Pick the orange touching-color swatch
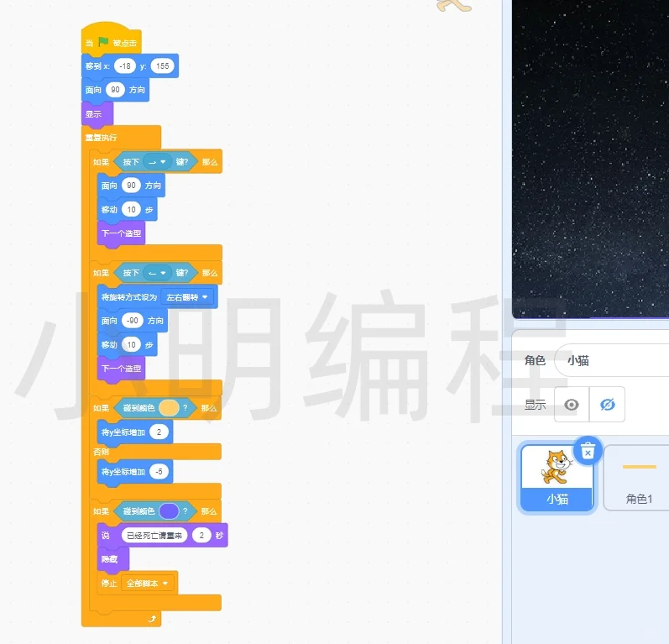 click(169, 407)
